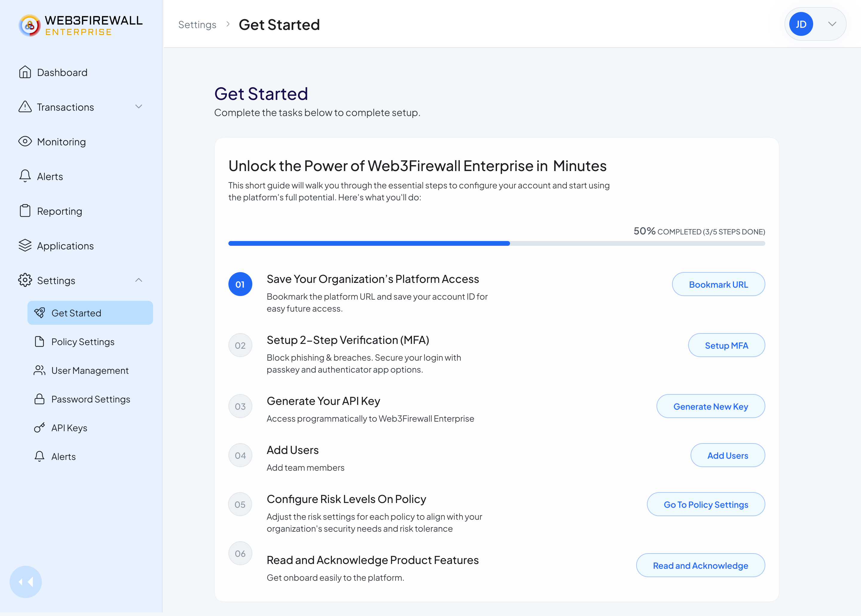Click 'Read and Acknowledge Product Features' heading
This screenshot has width=861, height=616.
(x=372, y=560)
